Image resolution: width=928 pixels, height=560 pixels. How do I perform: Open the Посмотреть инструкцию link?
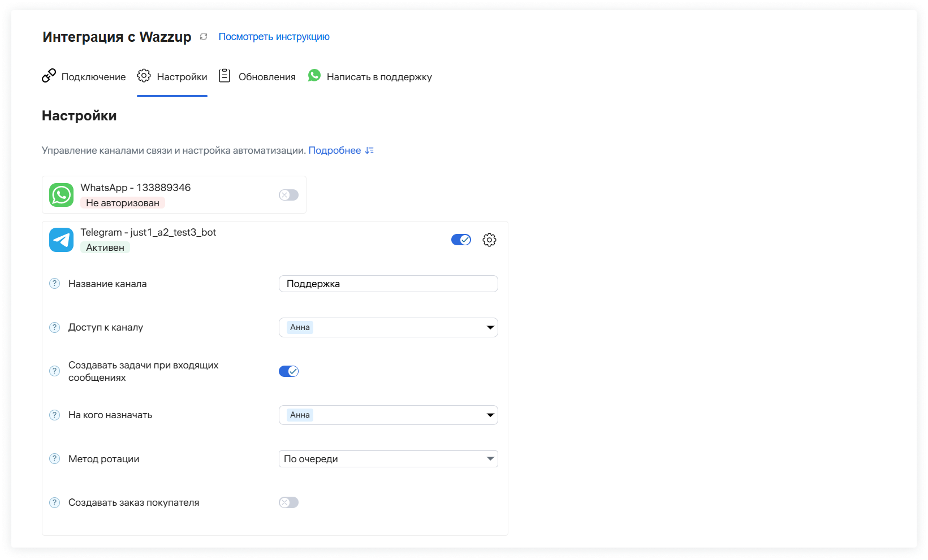coord(274,37)
